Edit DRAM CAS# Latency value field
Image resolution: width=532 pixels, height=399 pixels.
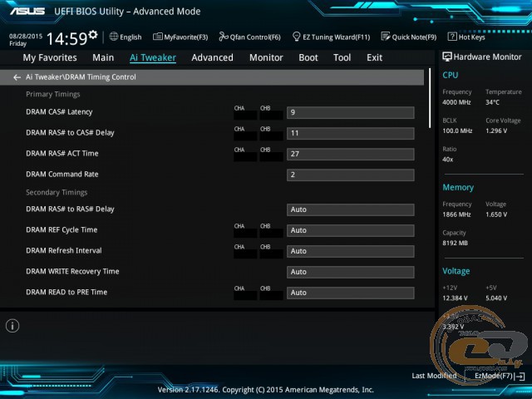click(x=351, y=113)
